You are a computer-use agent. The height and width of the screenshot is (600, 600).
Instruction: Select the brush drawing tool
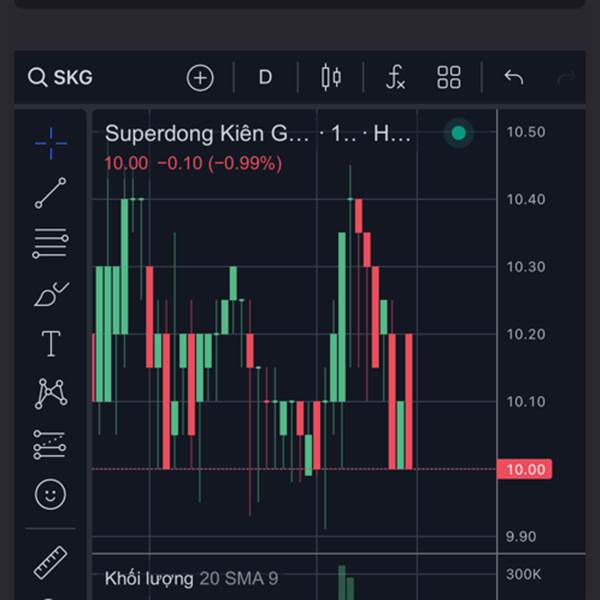[x=51, y=294]
